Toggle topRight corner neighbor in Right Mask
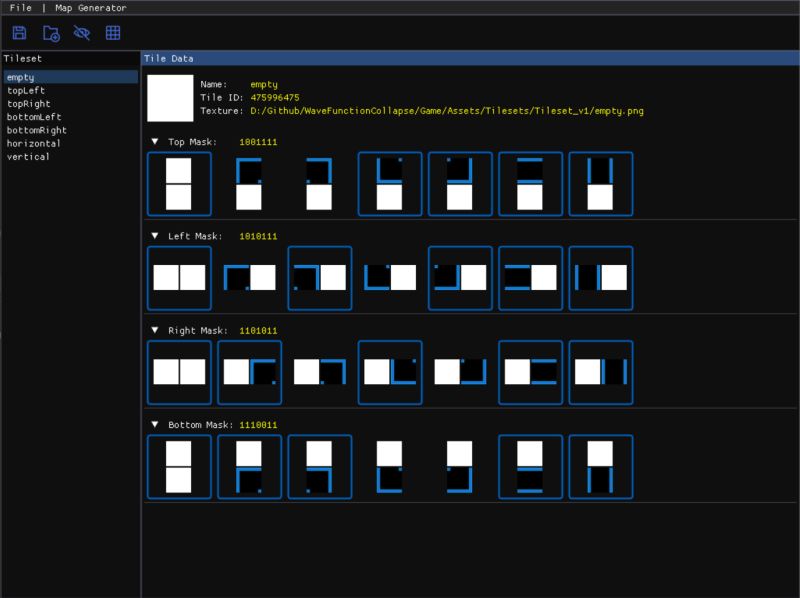Viewport: 800px width, 598px height. pyautogui.click(x=320, y=372)
